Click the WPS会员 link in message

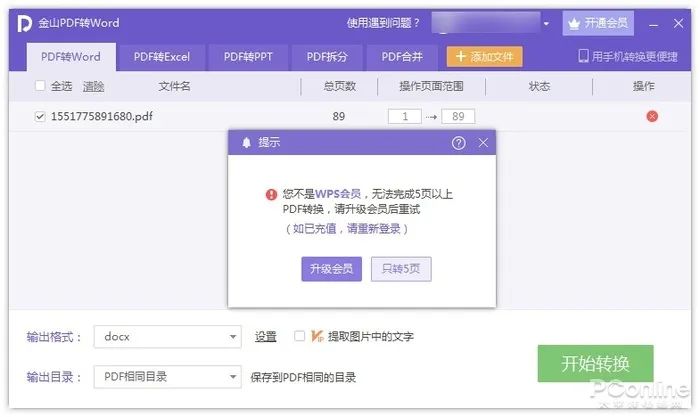pyautogui.click(x=338, y=194)
